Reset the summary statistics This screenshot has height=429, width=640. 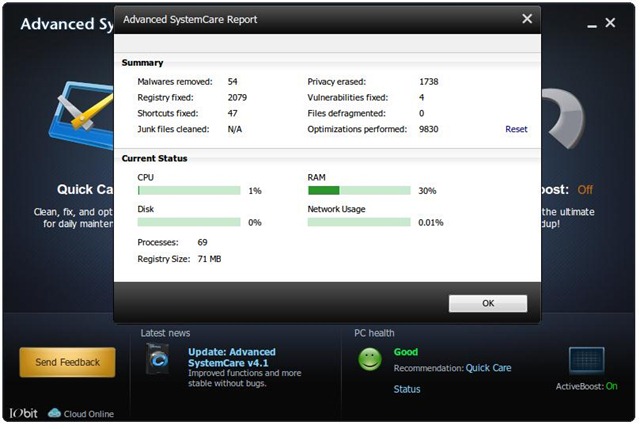516,129
